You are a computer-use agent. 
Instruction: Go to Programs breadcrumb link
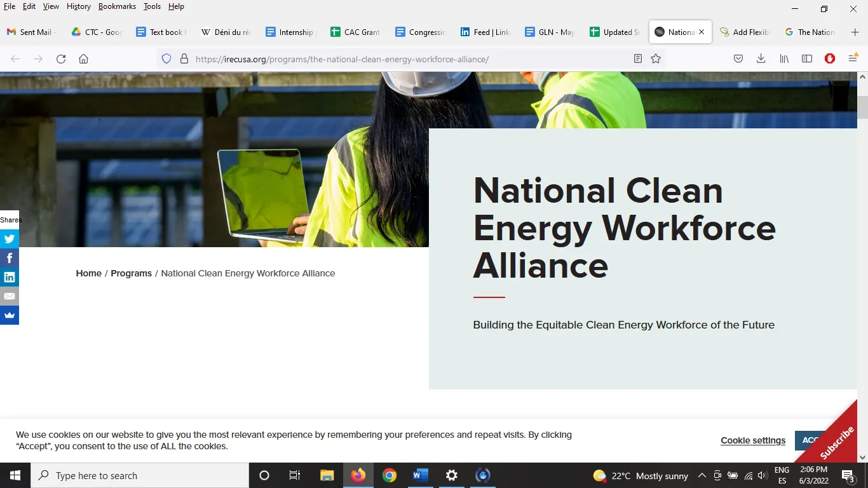click(x=131, y=273)
